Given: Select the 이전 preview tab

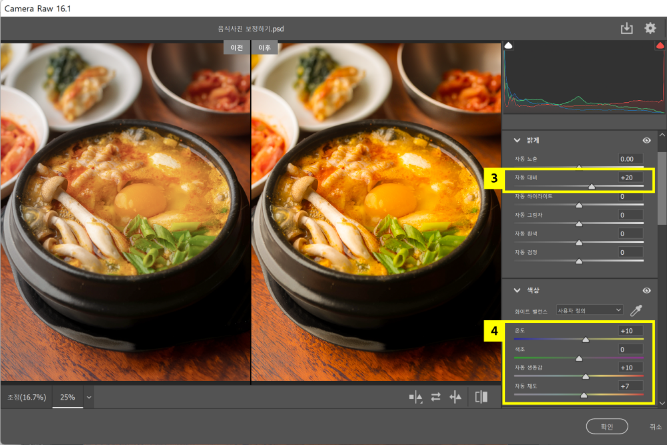Looking at the screenshot, I should (x=237, y=48).
